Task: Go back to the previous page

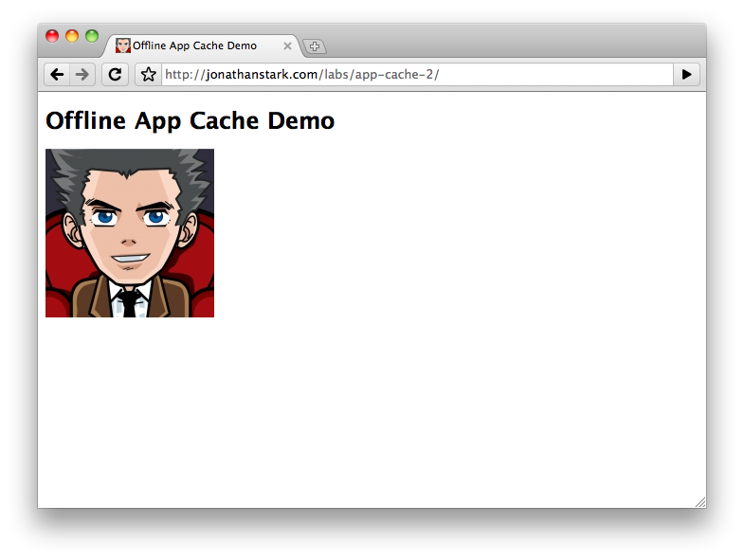Action: pos(57,75)
